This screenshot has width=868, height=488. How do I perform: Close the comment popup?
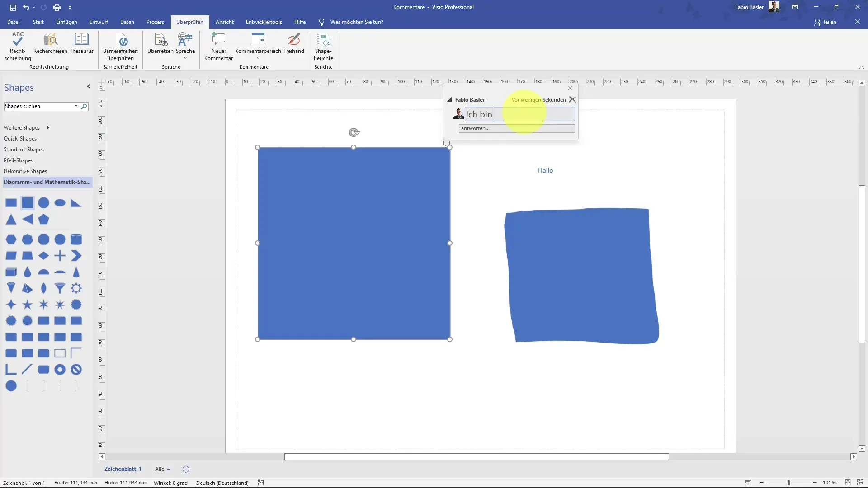click(x=570, y=88)
